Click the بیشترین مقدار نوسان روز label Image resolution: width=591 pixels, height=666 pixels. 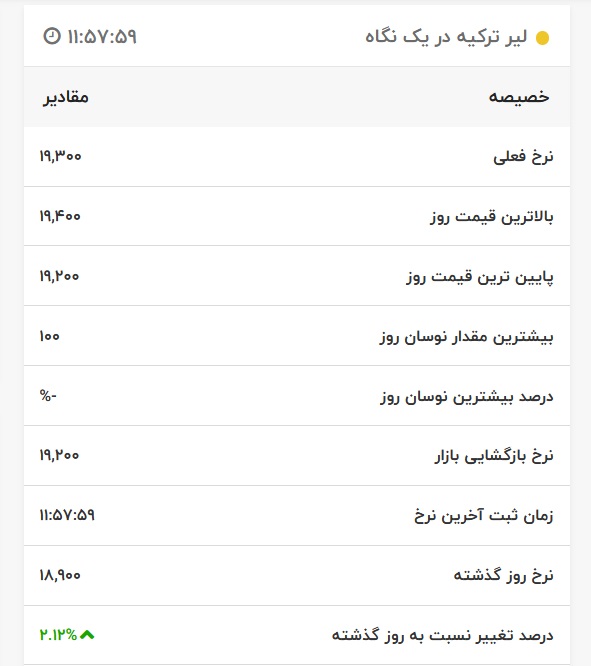point(467,337)
